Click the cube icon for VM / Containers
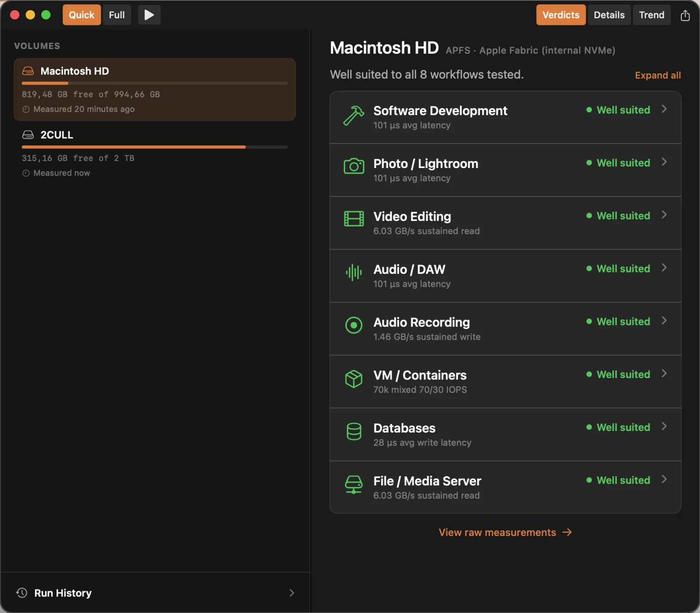 pos(353,379)
